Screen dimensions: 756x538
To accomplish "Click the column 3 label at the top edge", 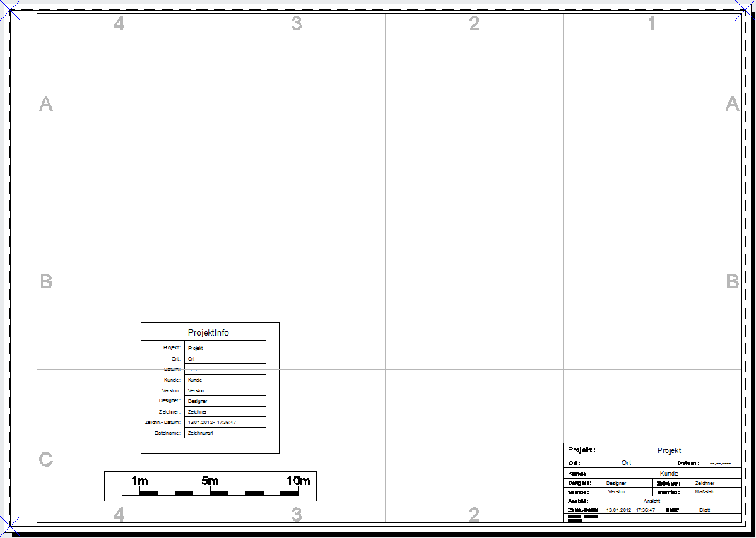I will pos(297,23).
